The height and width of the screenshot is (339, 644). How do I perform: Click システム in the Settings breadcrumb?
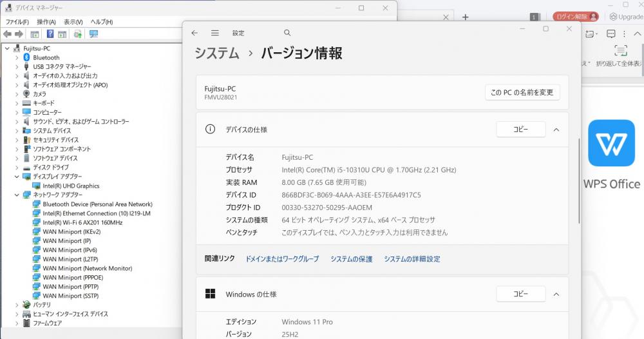click(x=217, y=53)
